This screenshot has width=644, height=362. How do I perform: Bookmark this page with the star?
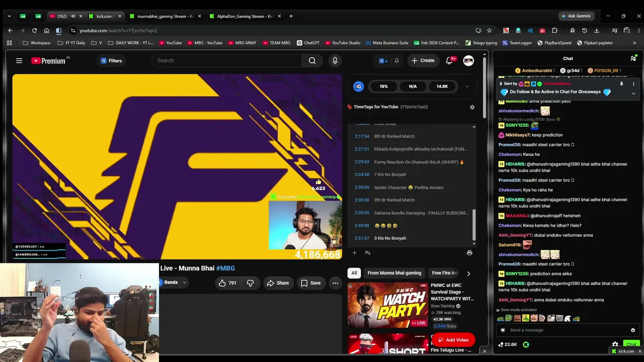point(489,31)
